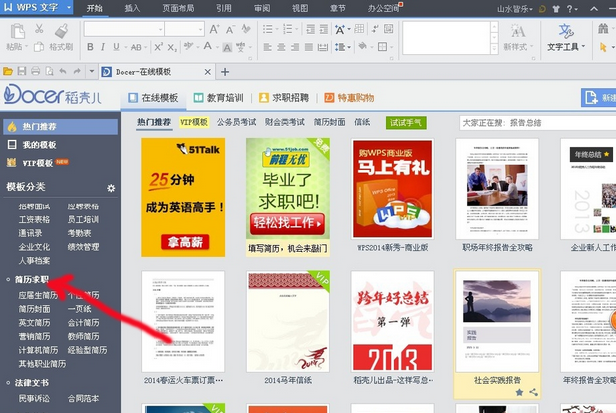This screenshot has width=616, height=413.
Task: Click the align left icon
Action: [x=268, y=47]
